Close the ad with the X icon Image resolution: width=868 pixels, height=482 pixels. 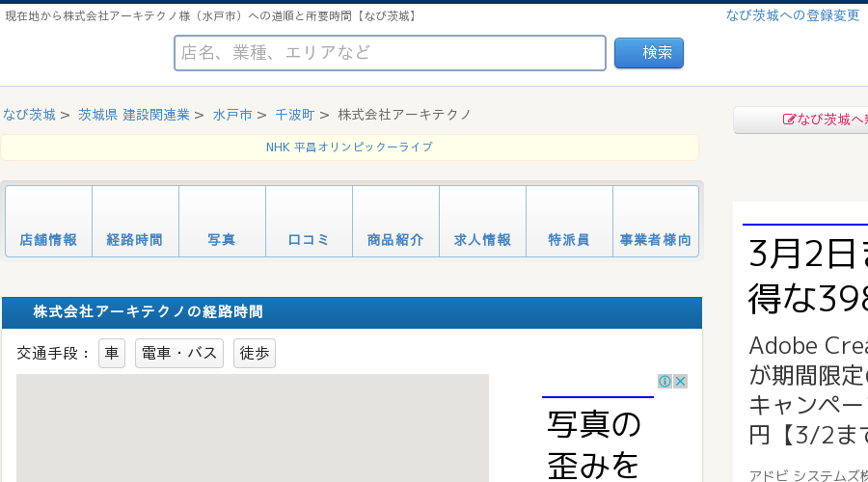tap(680, 381)
